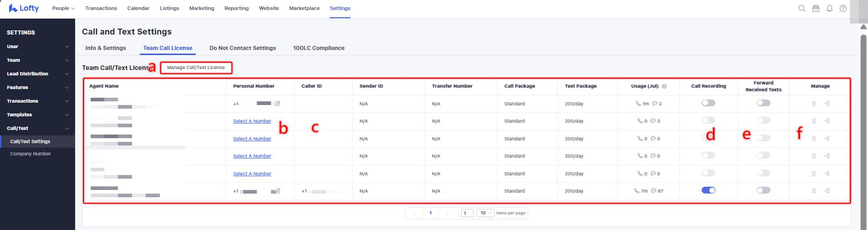Open the items per page dropdown
This screenshot has width=868, height=230.
point(485,213)
